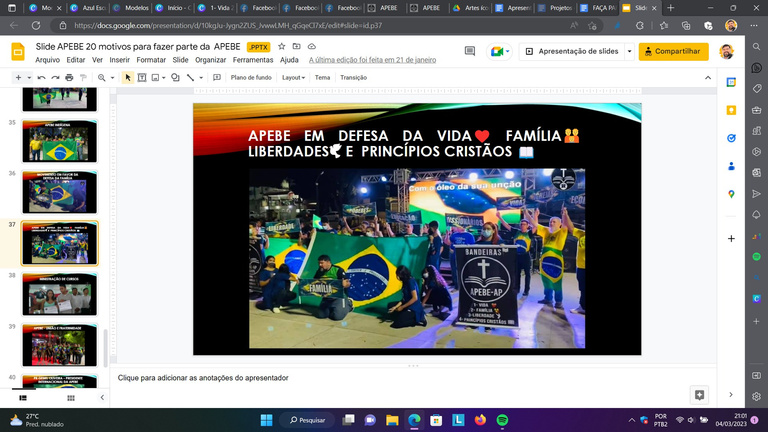Image resolution: width=768 pixels, height=432 pixels.
Task: Click the Transição button
Action: [354, 77]
